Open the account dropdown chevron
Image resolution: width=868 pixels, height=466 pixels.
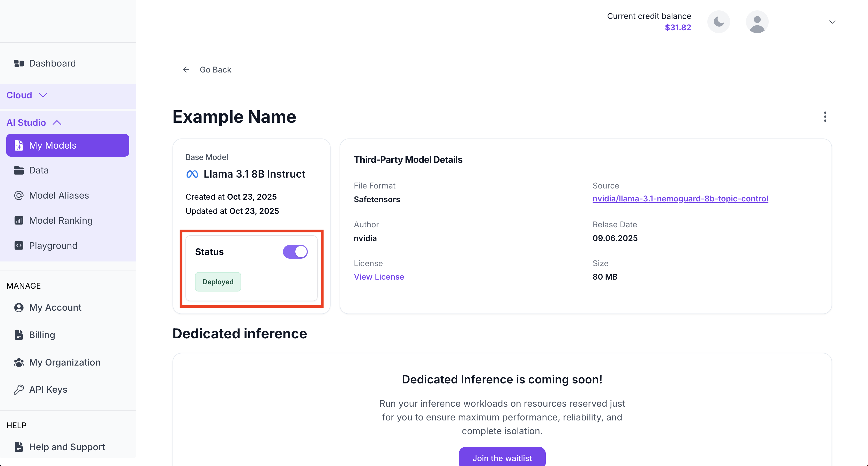[x=832, y=22]
